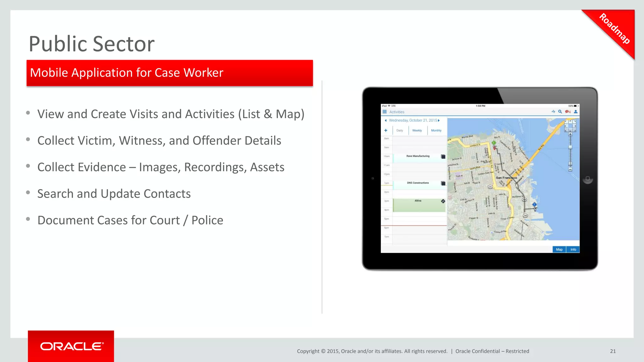Pan map left with left arrow control
This screenshot has width=644, height=362.
[566, 126]
